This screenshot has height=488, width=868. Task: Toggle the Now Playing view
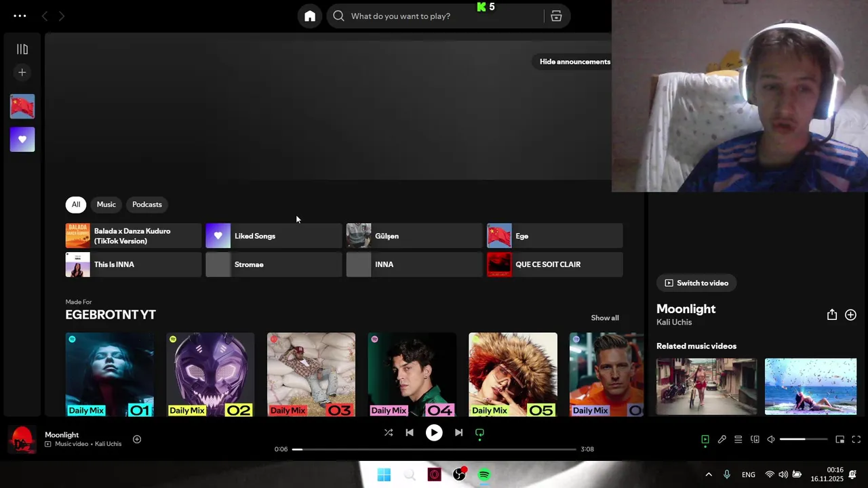pyautogui.click(x=705, y=439)
